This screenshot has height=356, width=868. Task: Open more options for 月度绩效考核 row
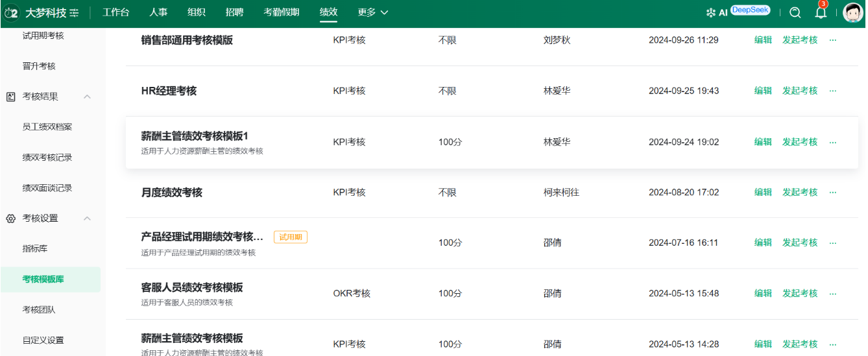[833, 192]
